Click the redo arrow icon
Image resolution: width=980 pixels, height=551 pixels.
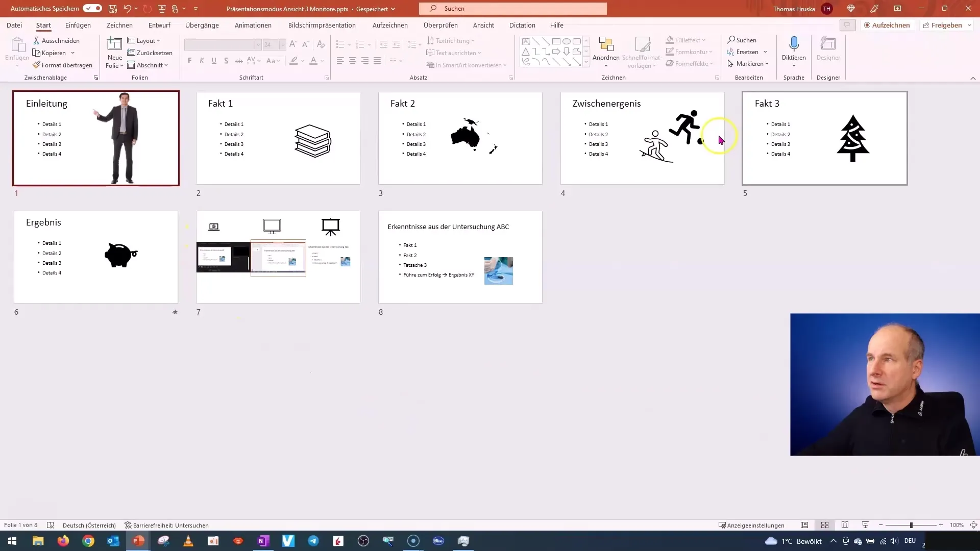[148, 9]
